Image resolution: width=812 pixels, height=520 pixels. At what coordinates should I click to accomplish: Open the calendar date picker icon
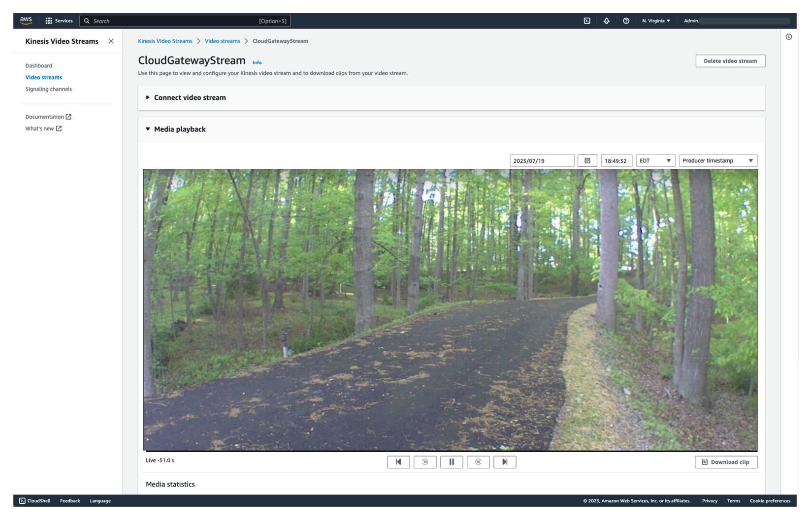(x=587, y=160)
